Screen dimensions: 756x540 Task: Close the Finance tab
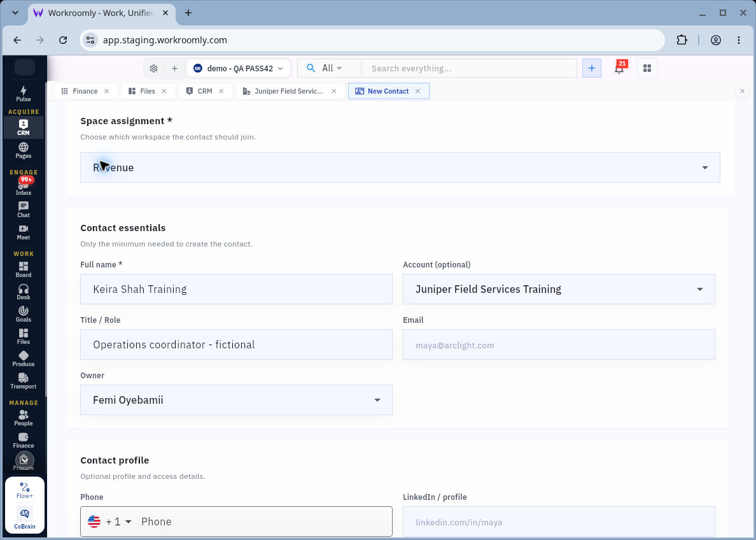coord(106,90)
